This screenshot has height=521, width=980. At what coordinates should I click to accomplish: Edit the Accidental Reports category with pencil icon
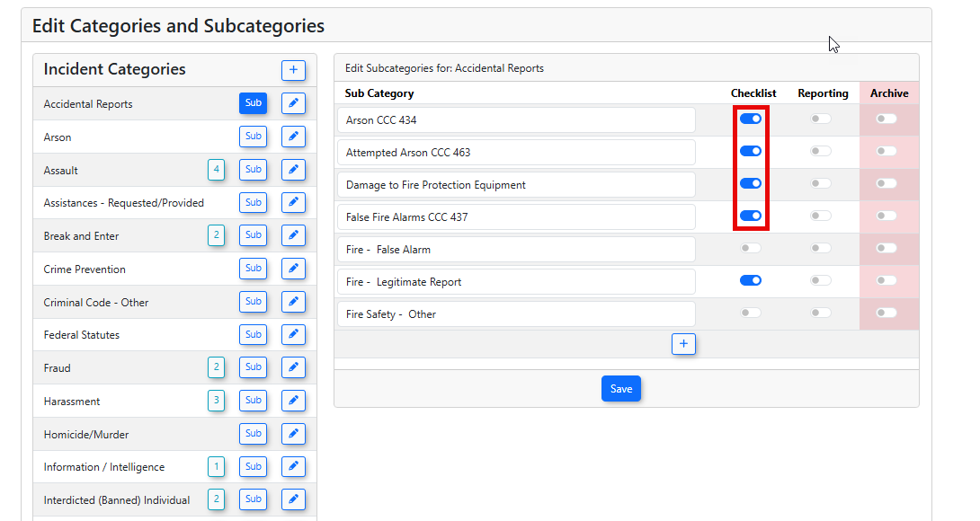coord(293,103)
